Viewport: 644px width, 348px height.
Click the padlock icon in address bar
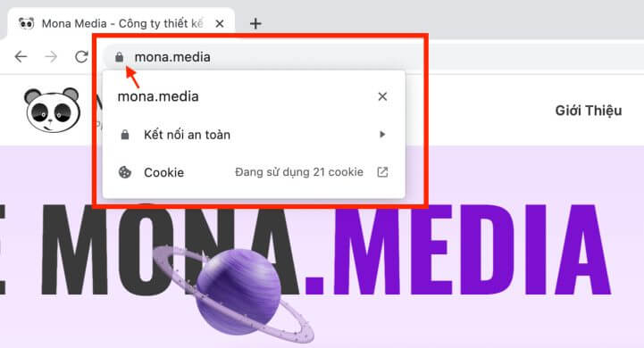click(x=119, y=57)
